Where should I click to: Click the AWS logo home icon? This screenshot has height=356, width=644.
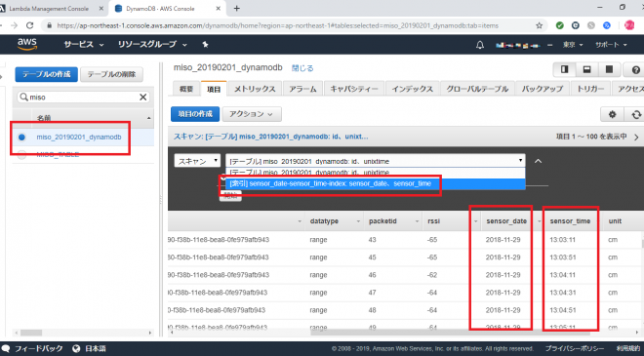[x=27, y=44]
